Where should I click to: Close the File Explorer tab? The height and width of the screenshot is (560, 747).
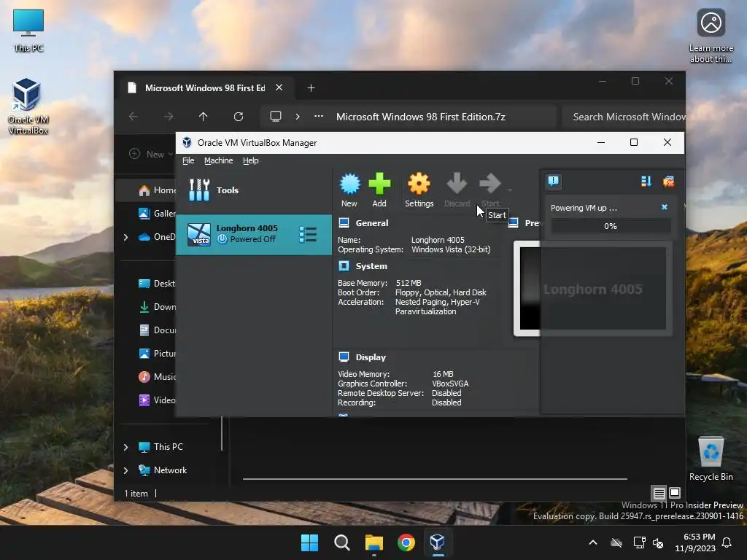(279, 87)
